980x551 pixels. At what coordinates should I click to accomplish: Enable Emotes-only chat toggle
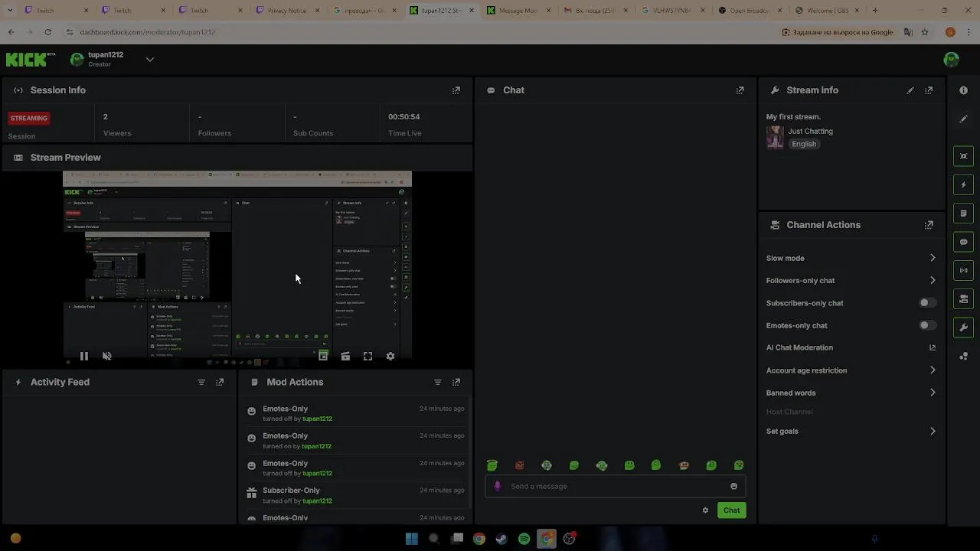pos(926,325)
